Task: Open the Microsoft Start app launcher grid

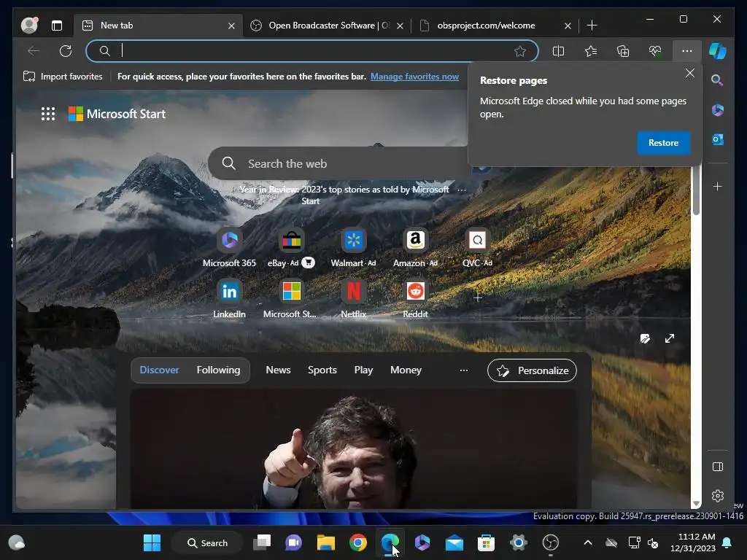Action: (x=48, y=114)
